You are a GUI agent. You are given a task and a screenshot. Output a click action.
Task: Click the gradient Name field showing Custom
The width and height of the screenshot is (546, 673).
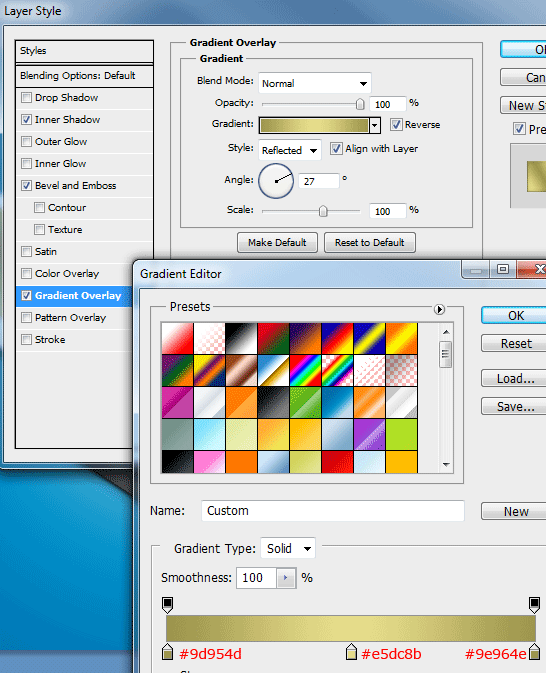pyautogui.click(x=333, y=511)
